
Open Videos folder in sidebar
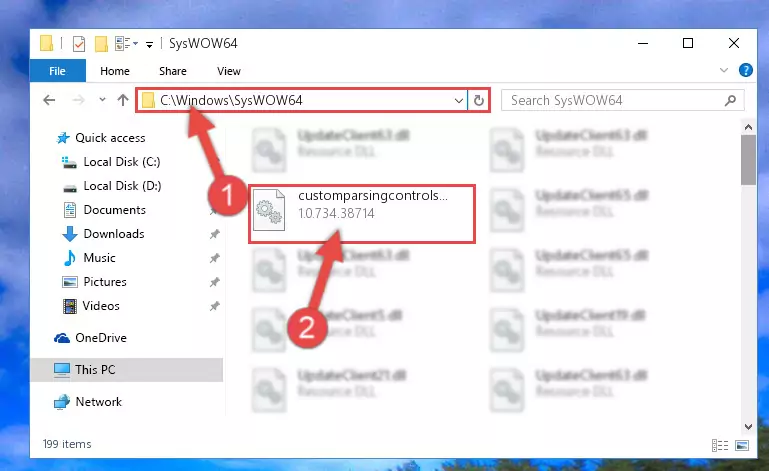point(101,306)
